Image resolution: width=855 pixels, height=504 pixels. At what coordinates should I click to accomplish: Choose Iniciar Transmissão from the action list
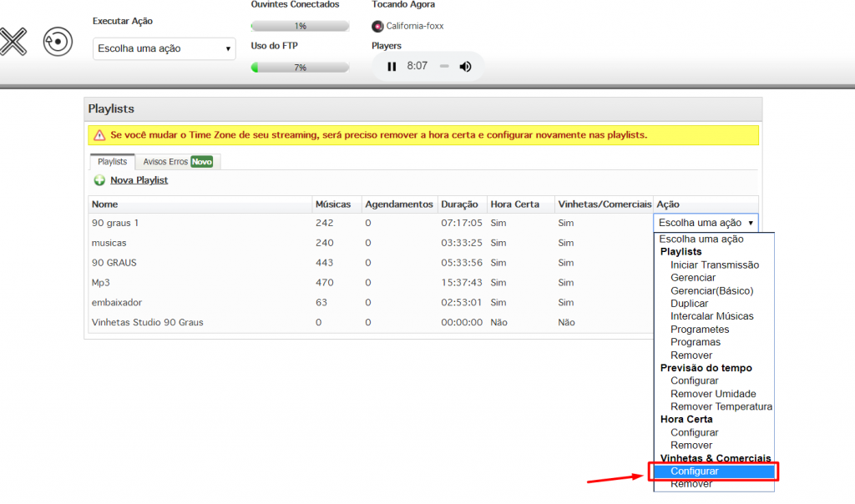[715, 265]
